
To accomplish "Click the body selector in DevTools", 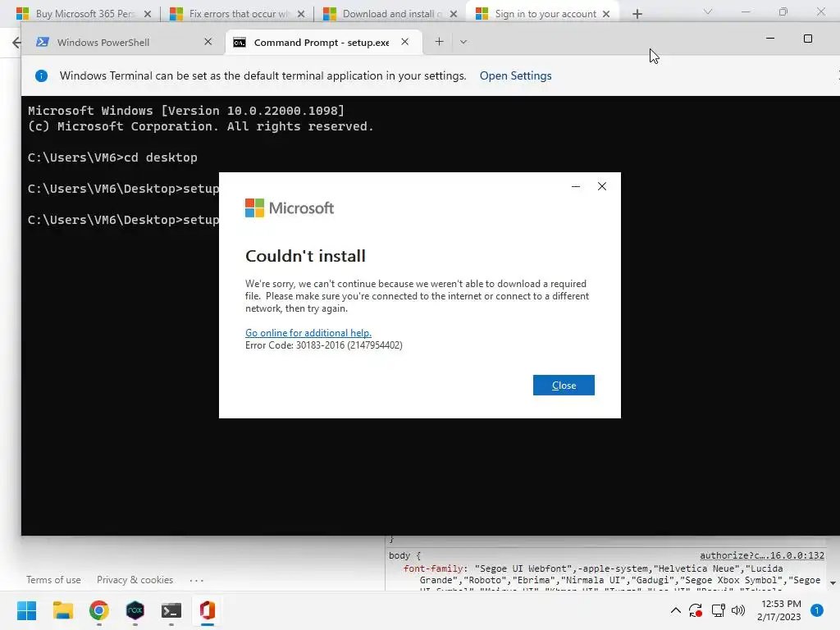I will tap(399, 555).
